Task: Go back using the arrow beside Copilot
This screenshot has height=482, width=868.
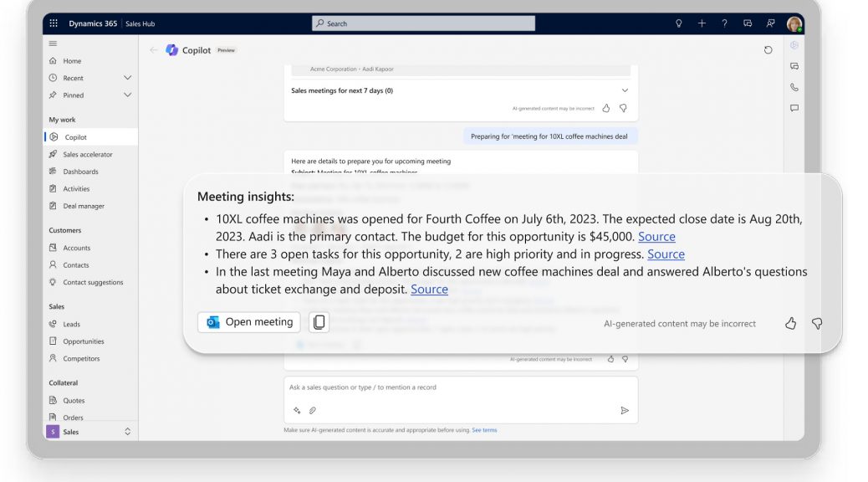Action: click(x=153, y=50)
